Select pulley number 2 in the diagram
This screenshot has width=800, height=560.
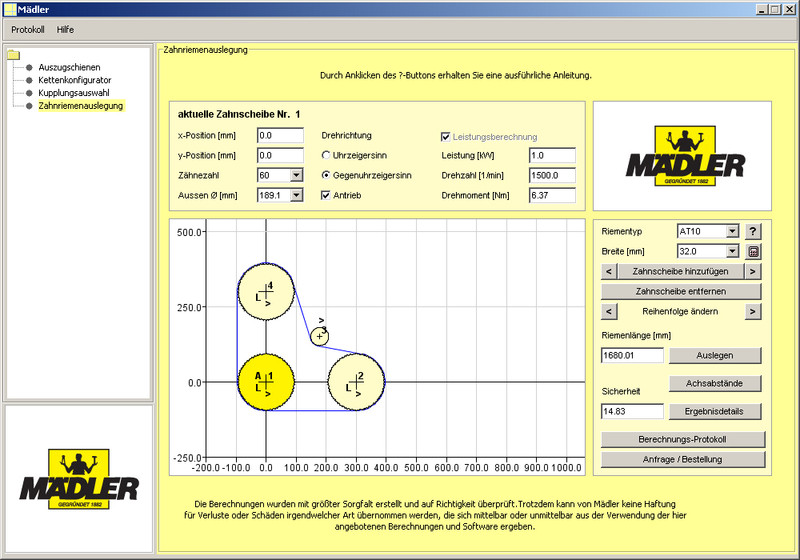[x=356, y=382]
